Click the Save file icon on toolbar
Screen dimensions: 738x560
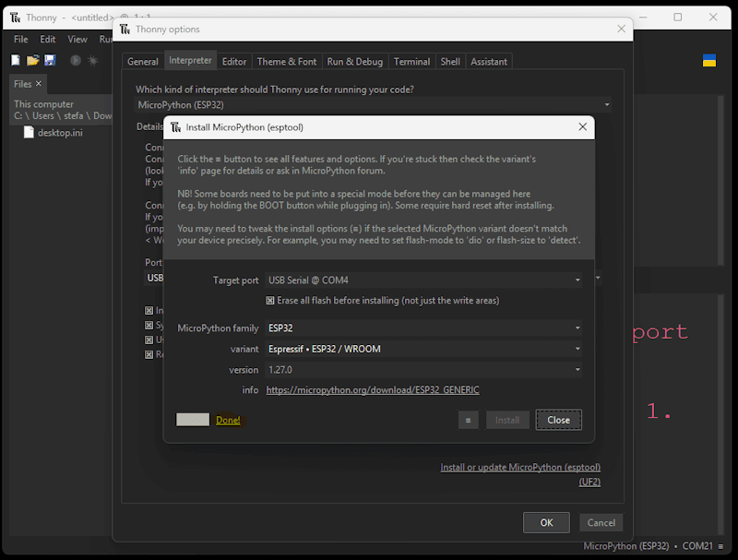(49, 61)
